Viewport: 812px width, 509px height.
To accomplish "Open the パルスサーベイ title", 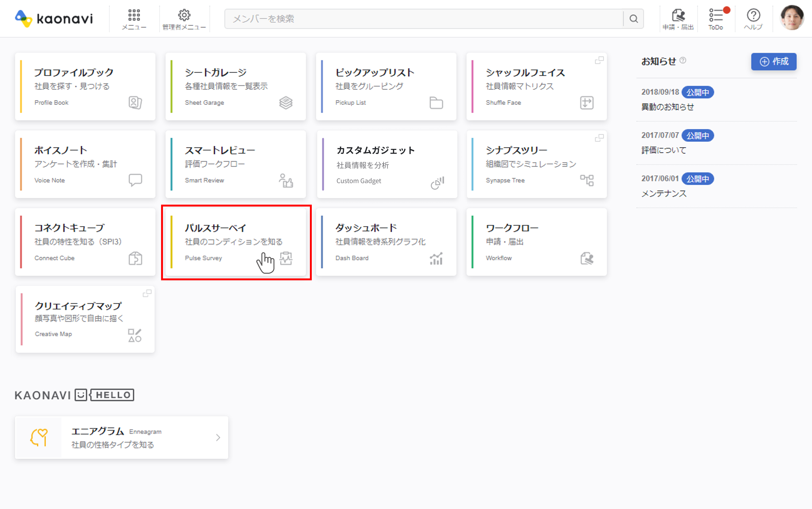I will click(216, 228).
